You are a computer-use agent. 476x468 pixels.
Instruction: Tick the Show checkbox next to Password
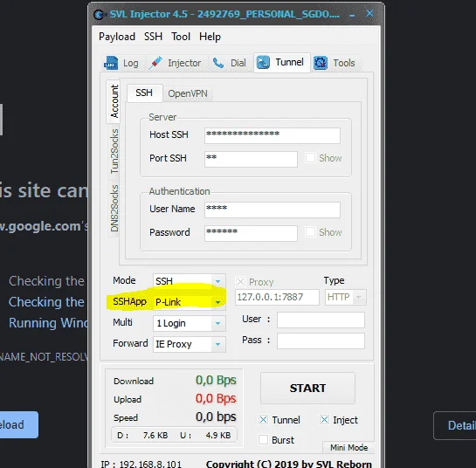pos(310,232)
